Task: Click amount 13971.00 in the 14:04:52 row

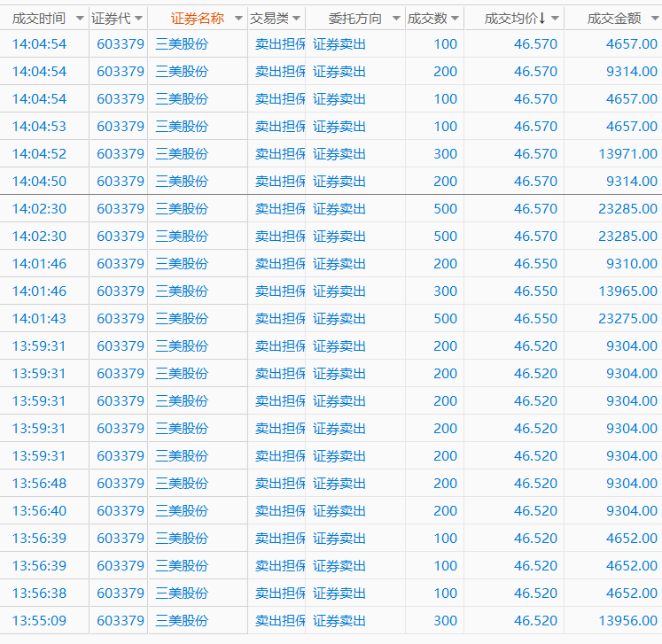Action: [627, 153]
